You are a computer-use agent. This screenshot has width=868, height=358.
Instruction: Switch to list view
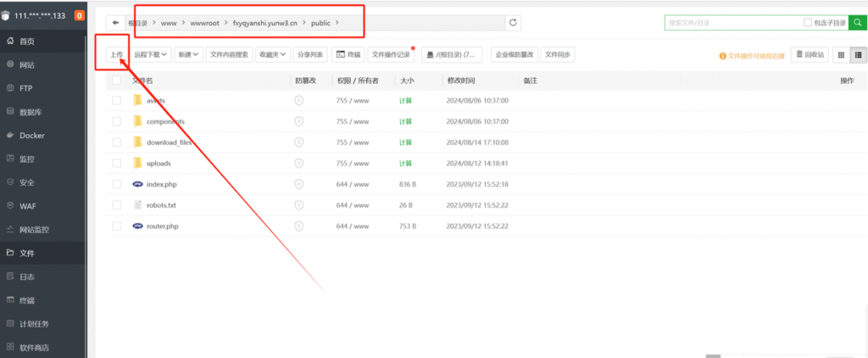[858, 54]
